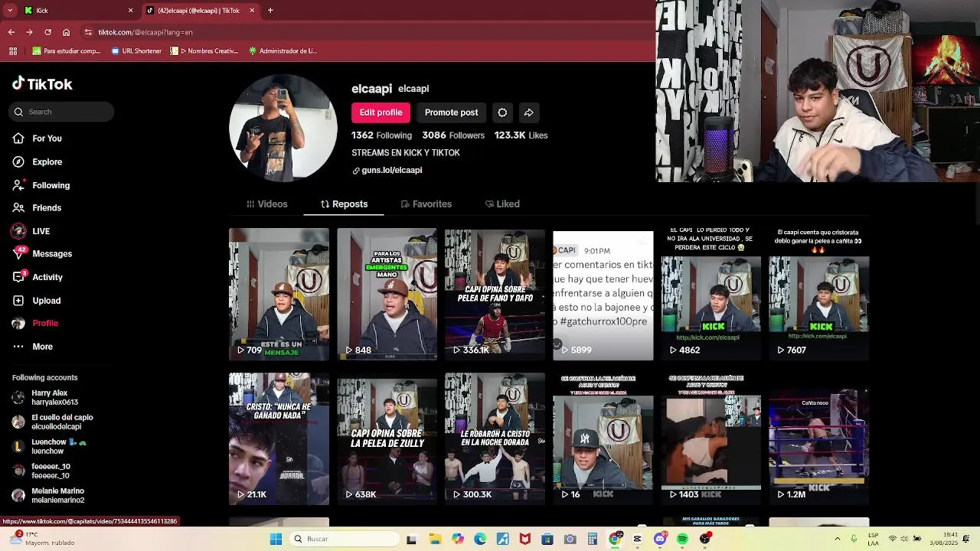980x551 pixels.
Task: Click the elcaapi profile picture
Action: click(x=283, y=129)
